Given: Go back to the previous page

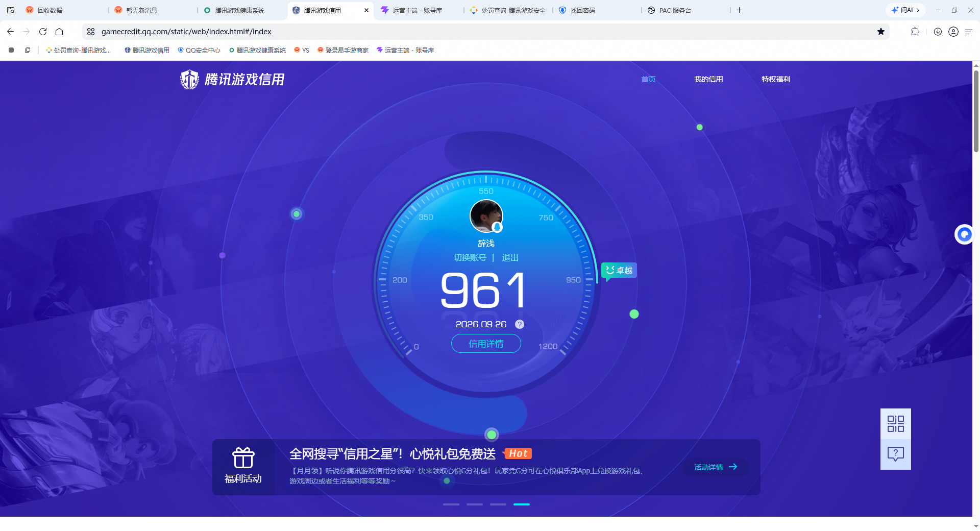Looking at the screenshot, I should pos(10,32).
